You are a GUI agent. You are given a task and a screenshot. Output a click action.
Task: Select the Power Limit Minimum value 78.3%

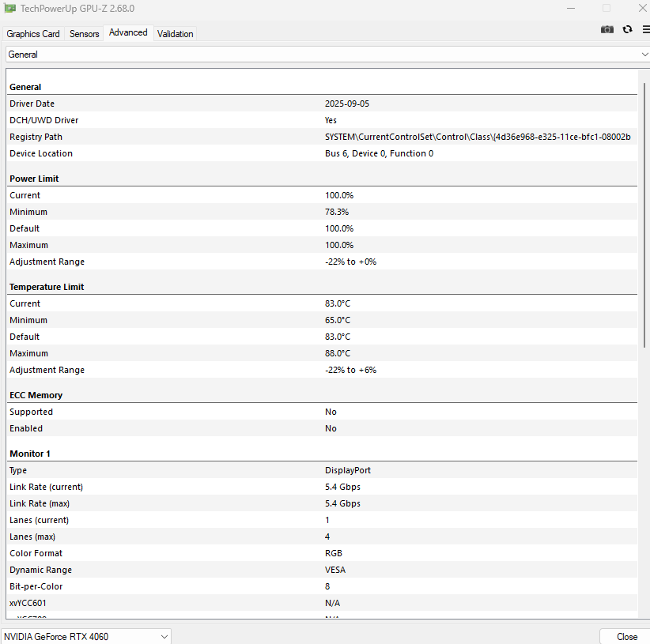click(x=337, y=212)
